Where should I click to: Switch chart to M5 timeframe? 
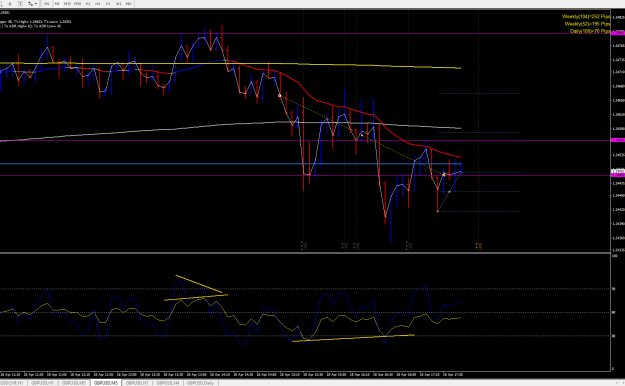[x=57, y=4]
